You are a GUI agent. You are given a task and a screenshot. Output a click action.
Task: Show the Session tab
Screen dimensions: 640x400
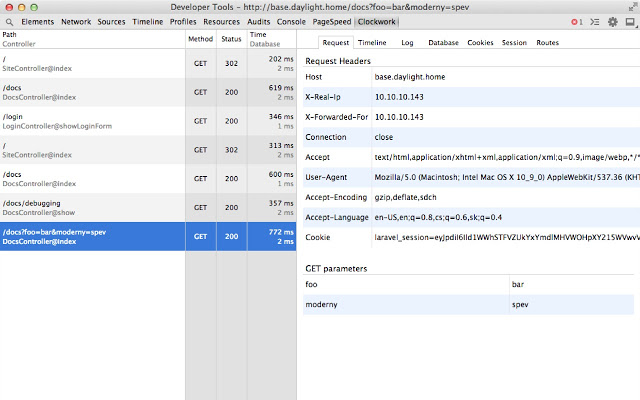(514, 42)
